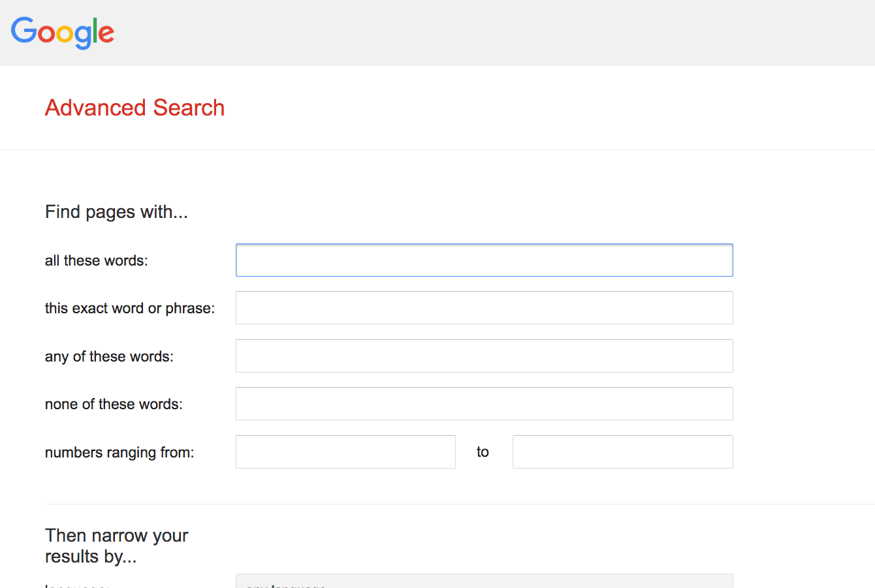Select the 'this exact word or phrase' field
The image size is (875, 588).
[484, 308]
